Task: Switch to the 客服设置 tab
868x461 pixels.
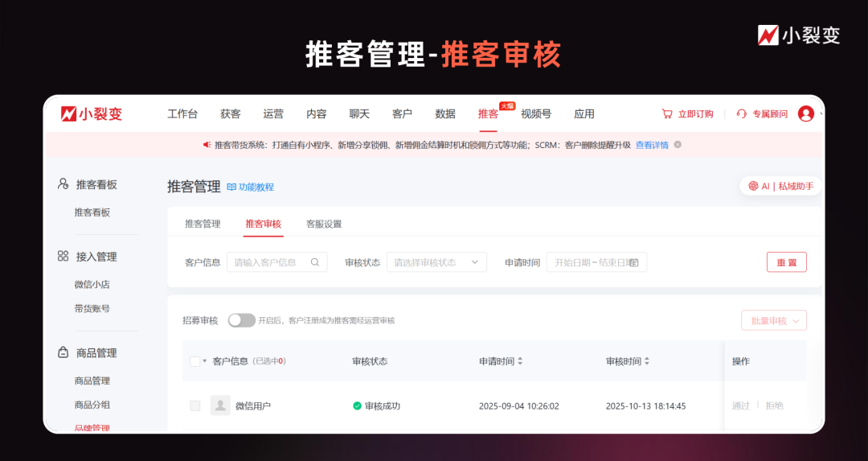Action: pos(324,224)
